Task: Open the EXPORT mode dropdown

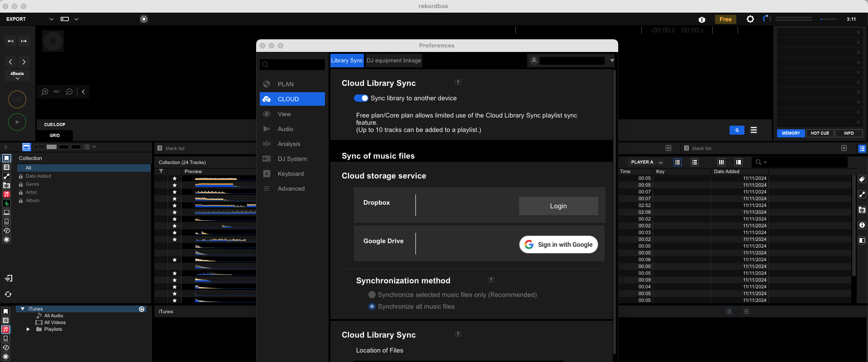Action: 51,19
